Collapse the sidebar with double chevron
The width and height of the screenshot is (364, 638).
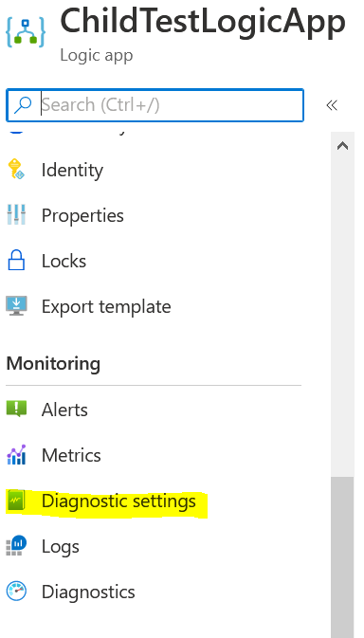[x=332, y=105]
